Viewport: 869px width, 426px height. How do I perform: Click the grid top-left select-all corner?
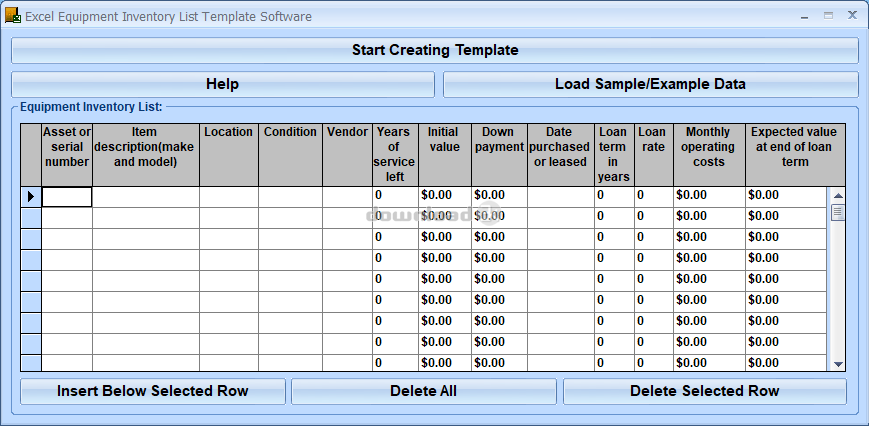point(31,155)
